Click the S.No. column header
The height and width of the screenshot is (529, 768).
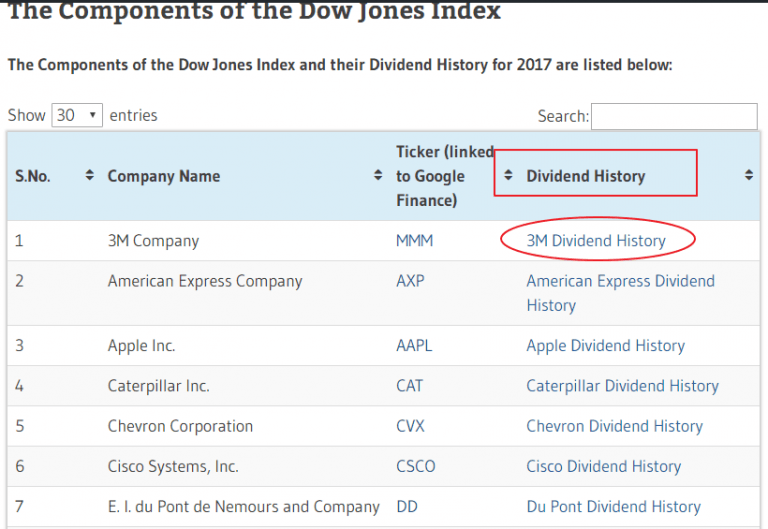click(32, 176)
